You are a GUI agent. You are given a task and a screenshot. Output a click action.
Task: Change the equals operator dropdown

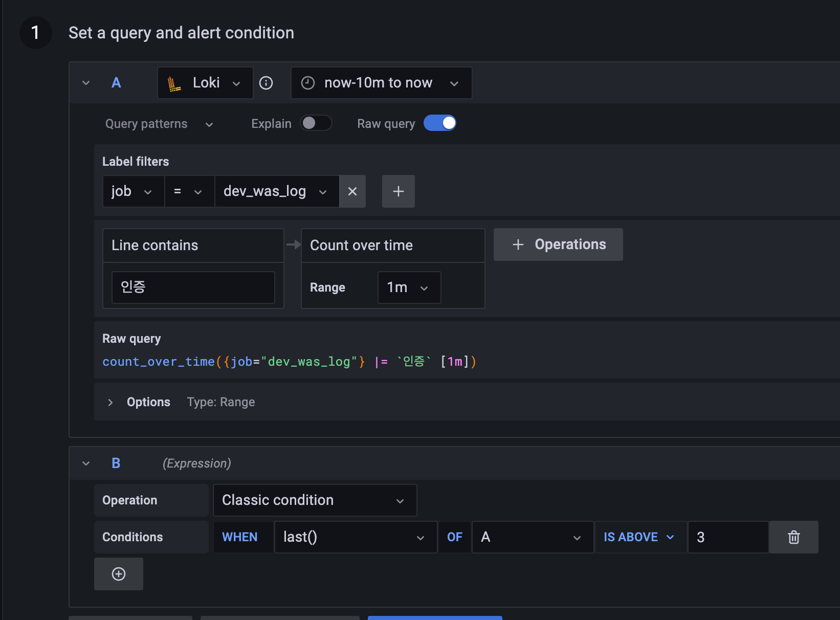tap(190, 191)
